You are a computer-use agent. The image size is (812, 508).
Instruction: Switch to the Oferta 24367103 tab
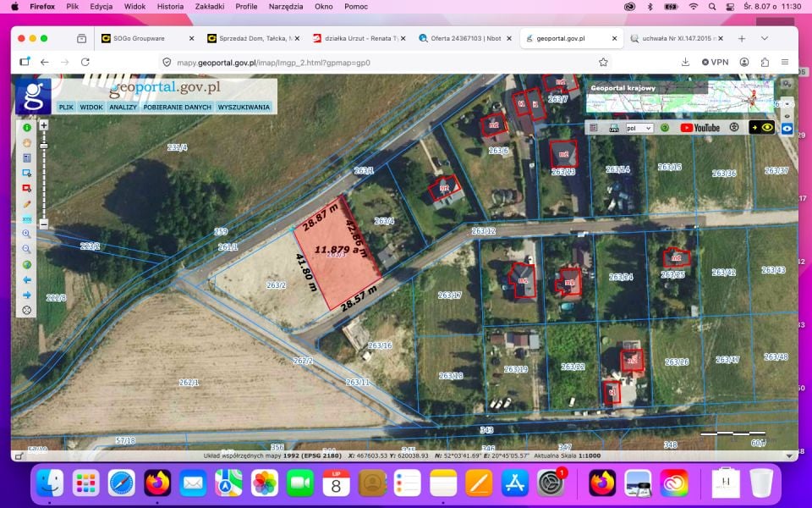click(464, 38)
